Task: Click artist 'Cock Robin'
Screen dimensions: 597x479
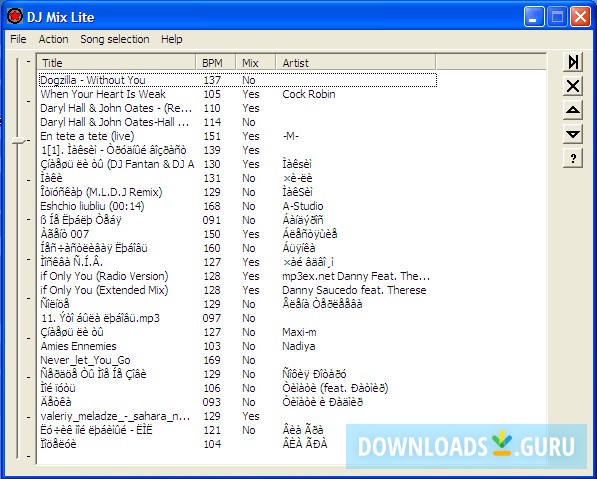Action: (x=309, y=94)
